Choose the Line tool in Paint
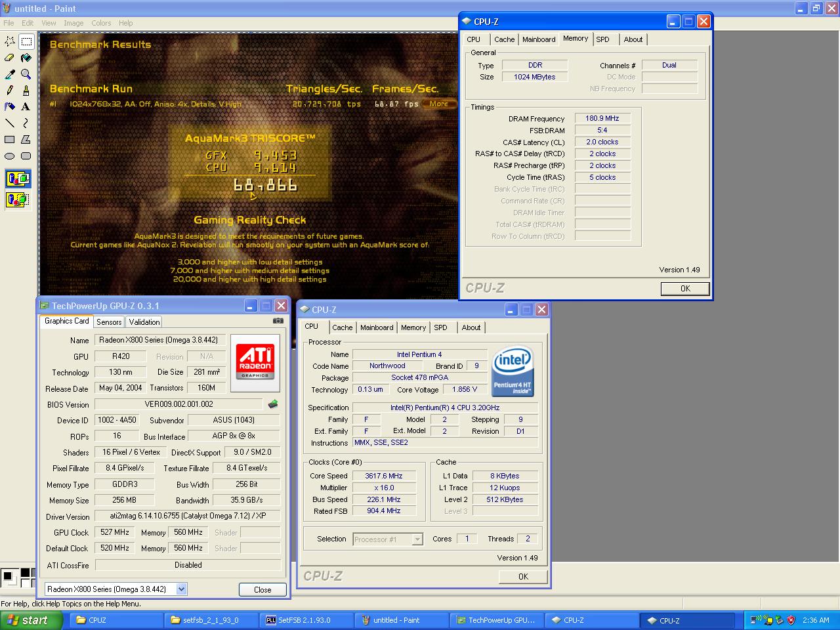This screenshot has height=630, width=840. tap(10, 123)
